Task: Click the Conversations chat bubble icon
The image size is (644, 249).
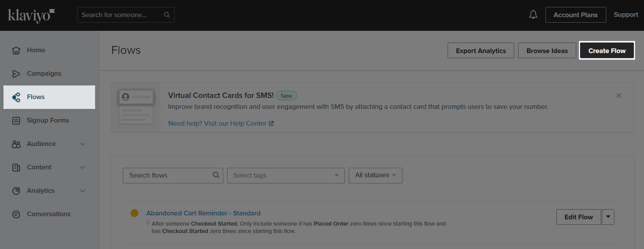Action: coord(16,214)
